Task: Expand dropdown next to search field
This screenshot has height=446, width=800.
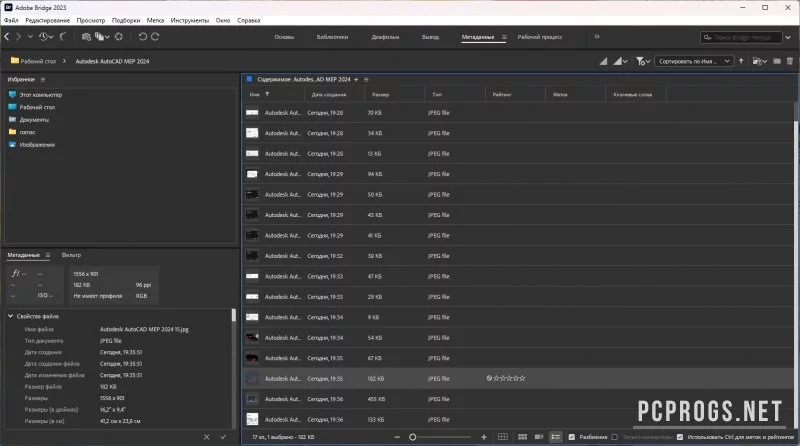Action: click(788, 37)
